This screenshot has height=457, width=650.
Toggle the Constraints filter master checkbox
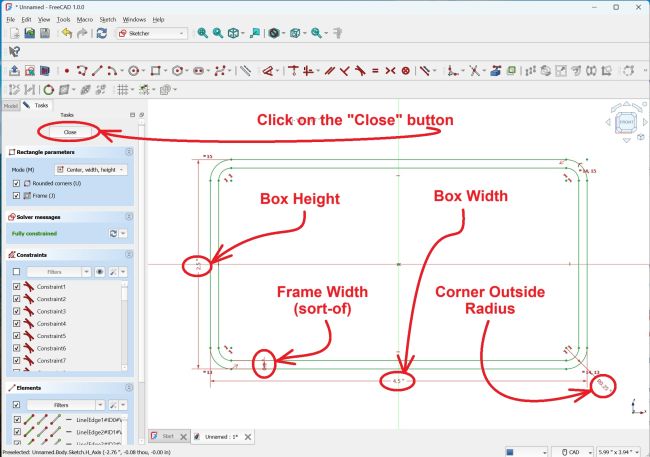[x=17, y=272]
